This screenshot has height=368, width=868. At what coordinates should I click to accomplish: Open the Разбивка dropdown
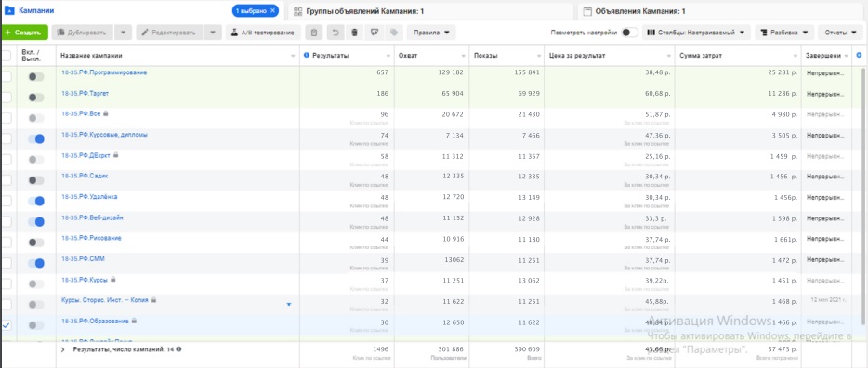click(784, 33)
